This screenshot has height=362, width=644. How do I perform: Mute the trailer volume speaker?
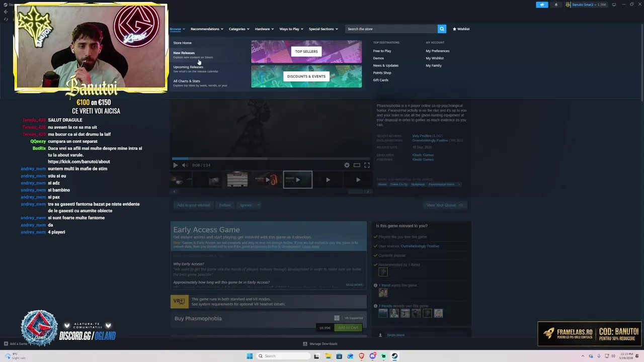click(x=185, y=165)
